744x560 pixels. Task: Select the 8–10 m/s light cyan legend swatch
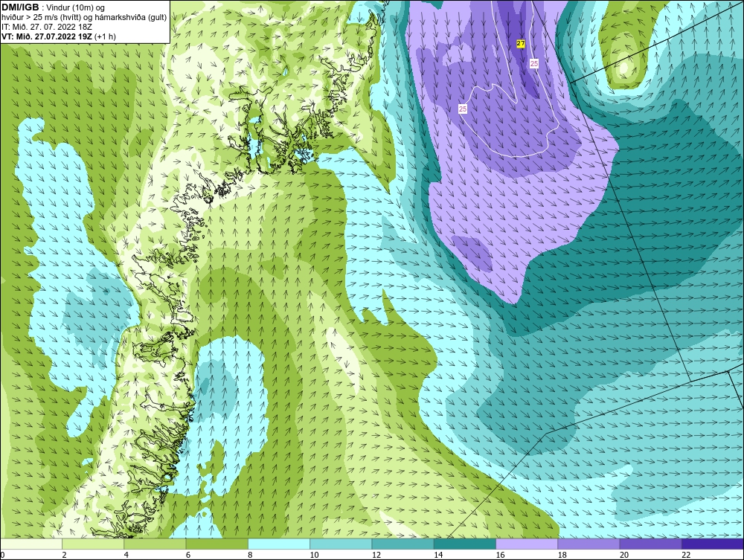pos(279,544)
